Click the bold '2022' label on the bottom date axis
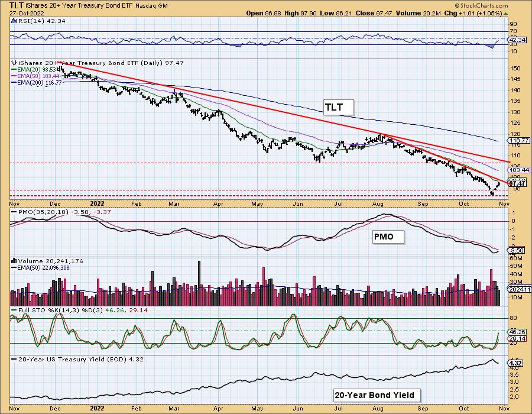 pos(97,408)
